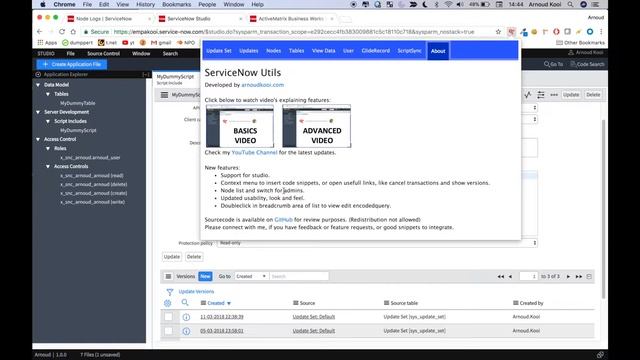This screenshot has width=640, height=360.
Task: Open the form hamburger context menu
Action: click(164, 95)
